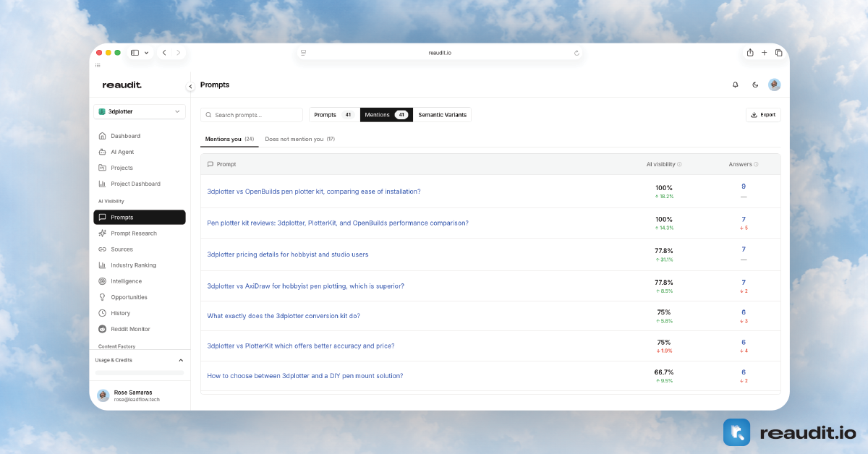Click the Answers info icon
Image resolution: width=868 pixels, height=454 pixels.
pyautogui.click(x=756, y=164)
